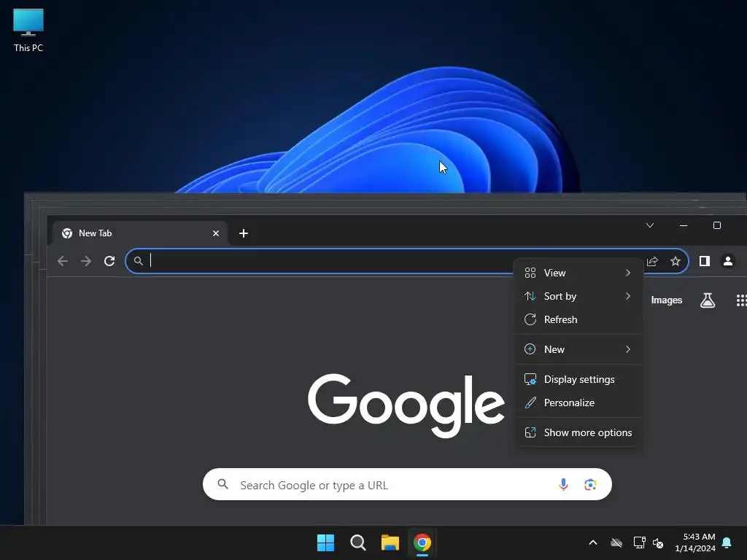Search by image with Google Lens icon
The height and width of the screenshot is (560, 747).
(589, 484)
